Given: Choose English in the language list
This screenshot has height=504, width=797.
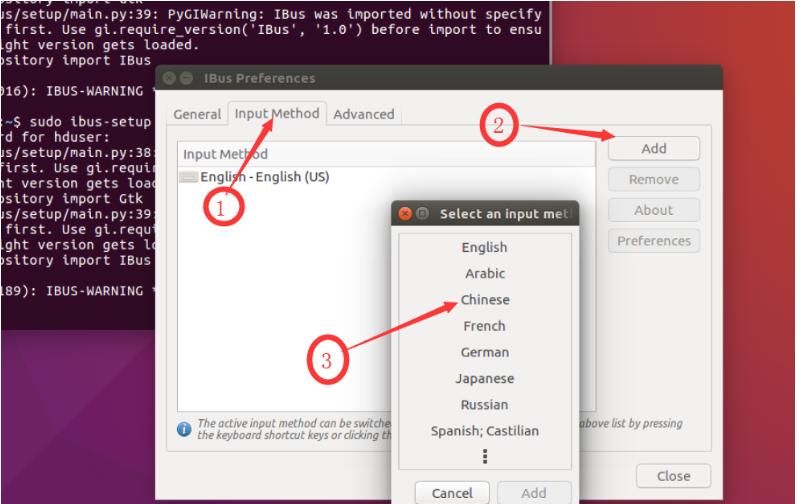Looking at the screenshot, I should click(484, 247).
